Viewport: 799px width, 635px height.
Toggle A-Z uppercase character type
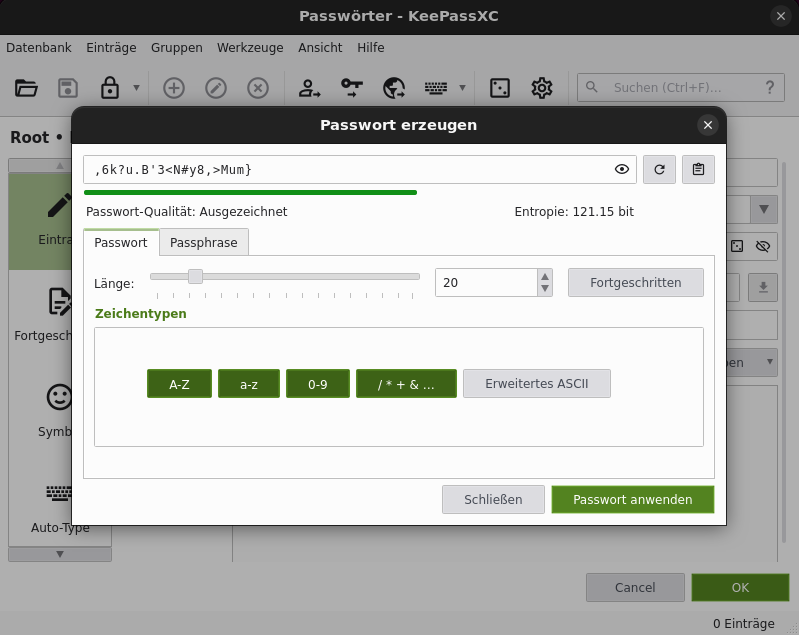click(179, 384)
